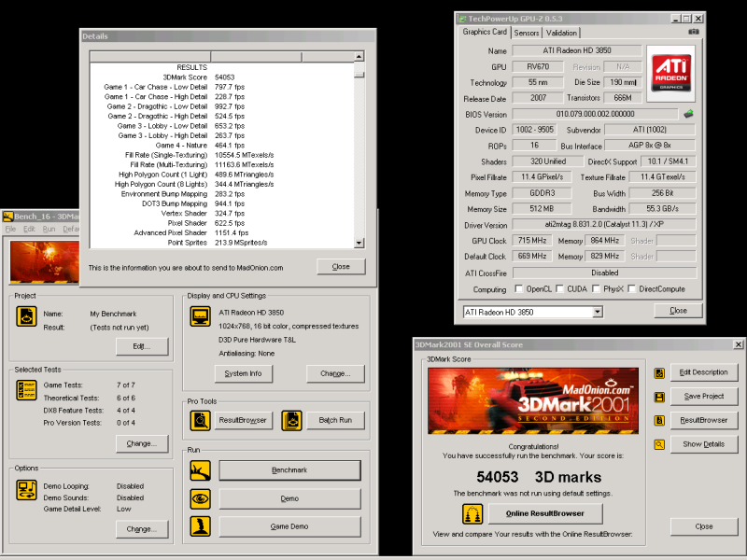Click the Batch Run button
The height and width of the screenshot is (560, 747).
tap(335, 421)
